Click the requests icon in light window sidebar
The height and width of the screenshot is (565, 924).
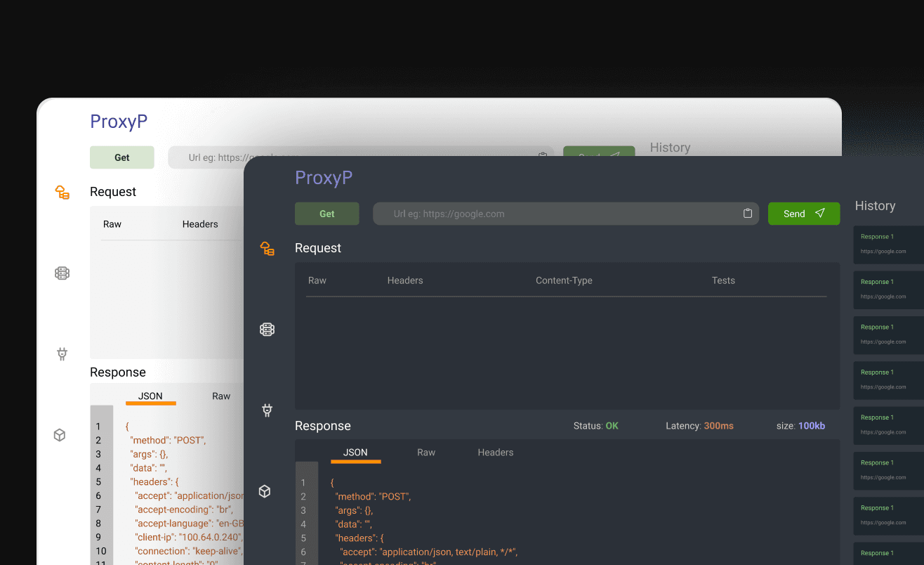point(62,192)
